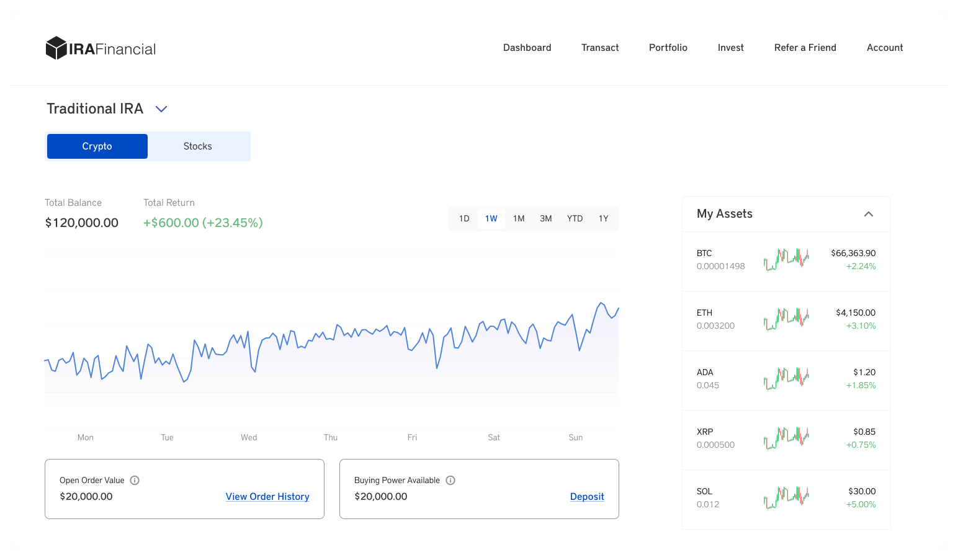Click the SOL asset name
958x560 pixels.
point(704,491)
